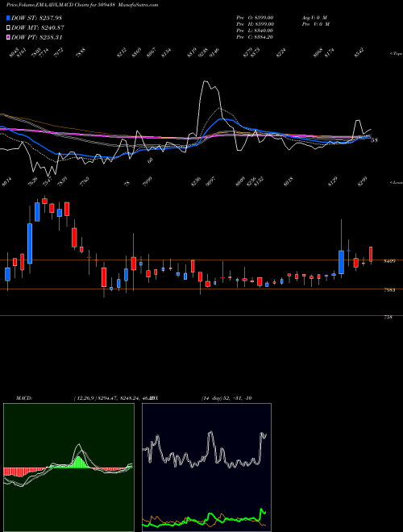
Task: Click the 58 label at the EMA lines end
Action: click(374, 140)
